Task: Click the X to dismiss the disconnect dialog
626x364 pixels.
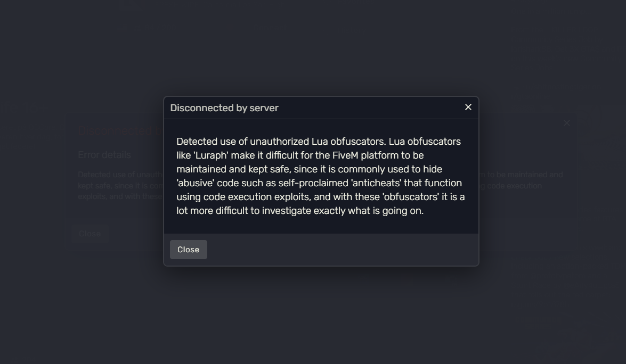Action: (468, 106)
